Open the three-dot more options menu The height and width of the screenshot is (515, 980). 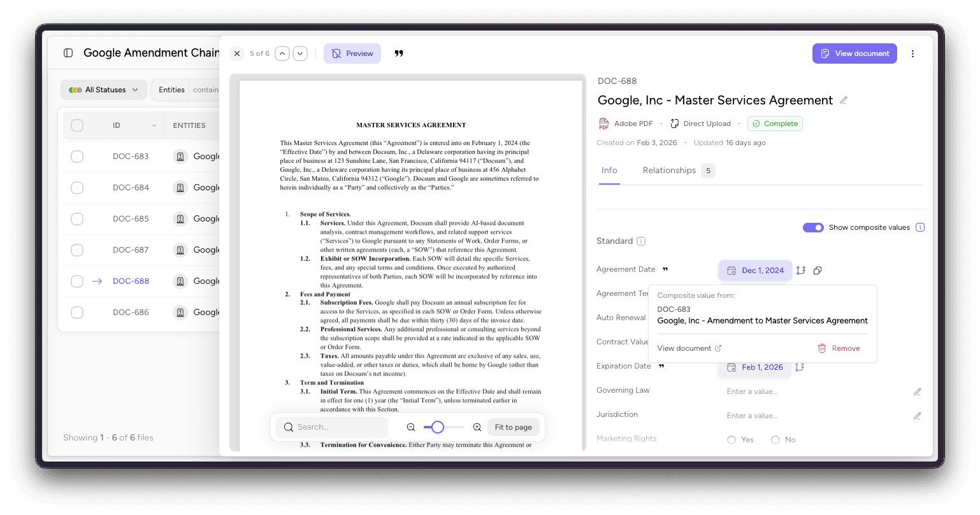pyautogui.click(x=912, y=53)
